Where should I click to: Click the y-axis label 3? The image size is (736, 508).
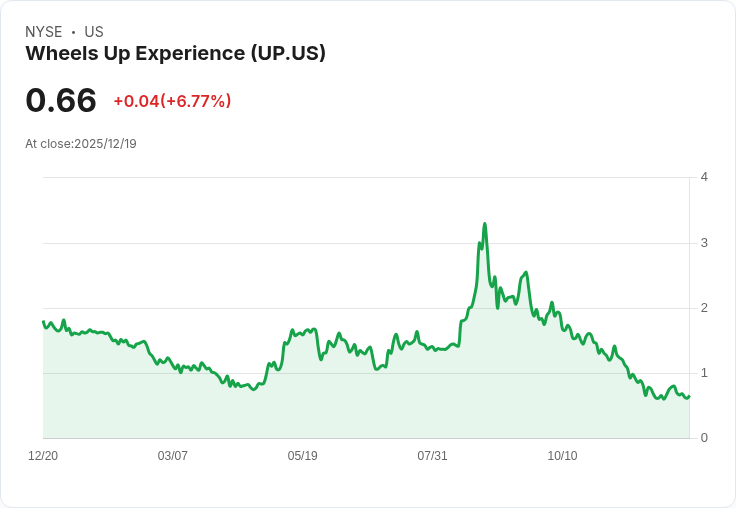(x=704, y=243)
